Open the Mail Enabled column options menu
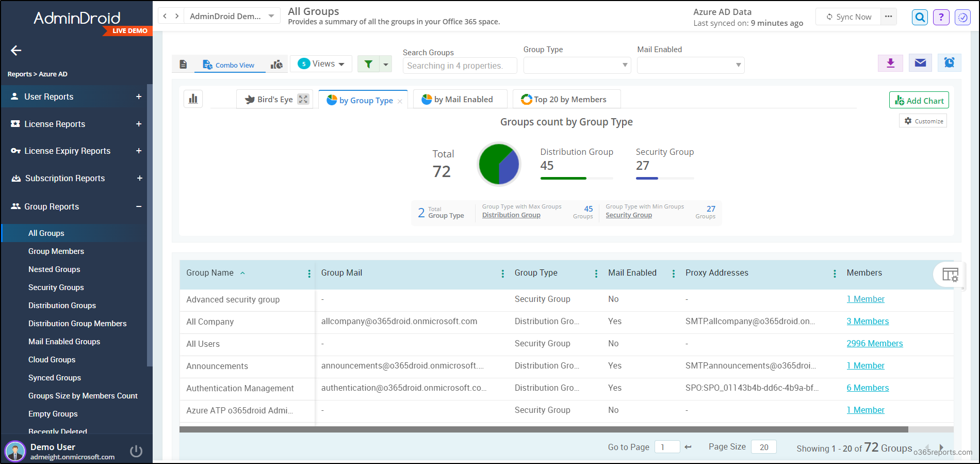 pyautogui.click(x=674, y=274)
